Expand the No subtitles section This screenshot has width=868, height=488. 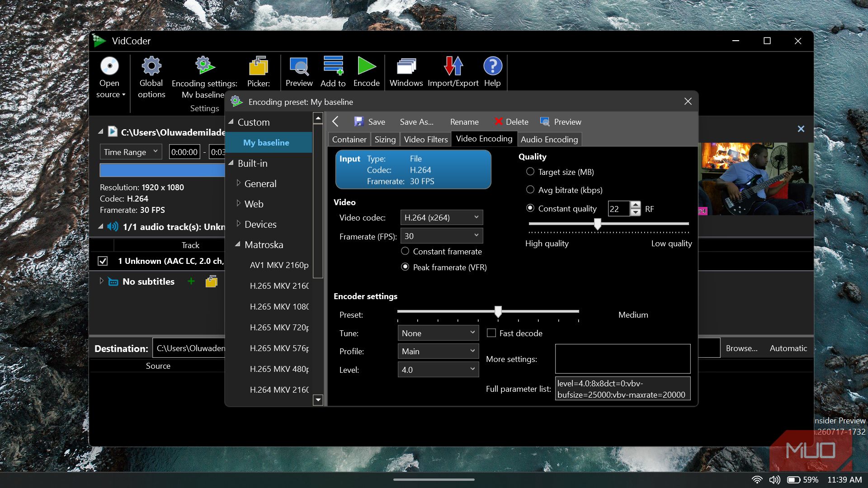(x=102, y=281)
